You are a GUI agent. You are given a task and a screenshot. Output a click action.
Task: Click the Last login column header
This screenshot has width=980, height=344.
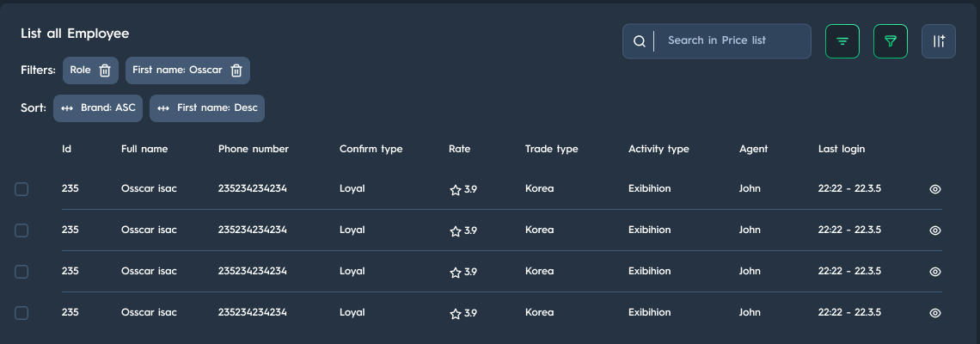click(x=842, y=149)
